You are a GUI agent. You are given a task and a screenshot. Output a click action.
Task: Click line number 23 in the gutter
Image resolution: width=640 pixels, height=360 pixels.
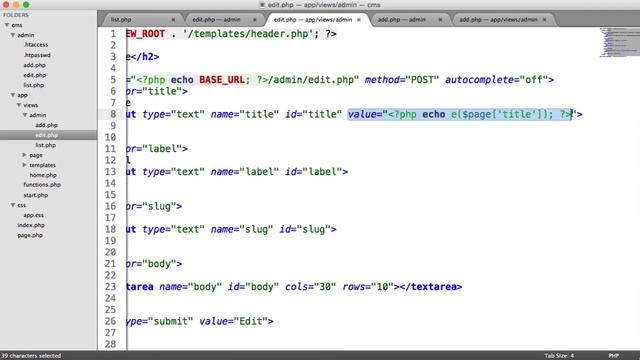110,287
